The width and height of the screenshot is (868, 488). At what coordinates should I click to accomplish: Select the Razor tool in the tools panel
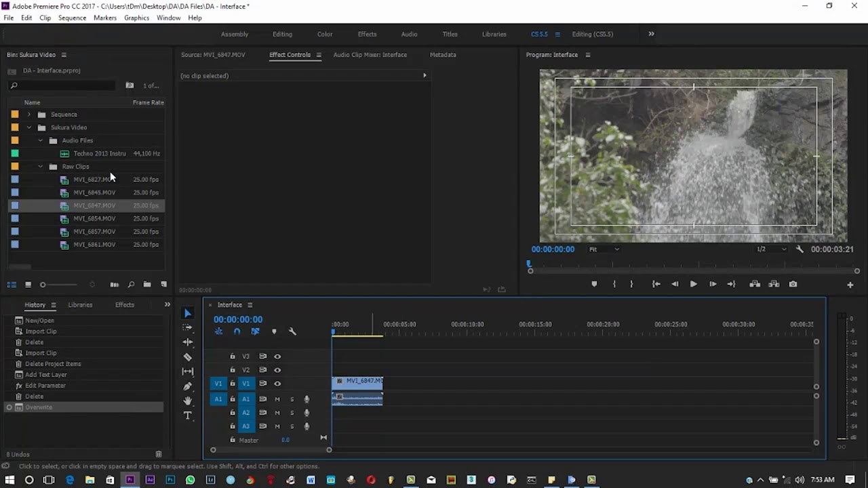pyautogui.click(x=188, y=357)
